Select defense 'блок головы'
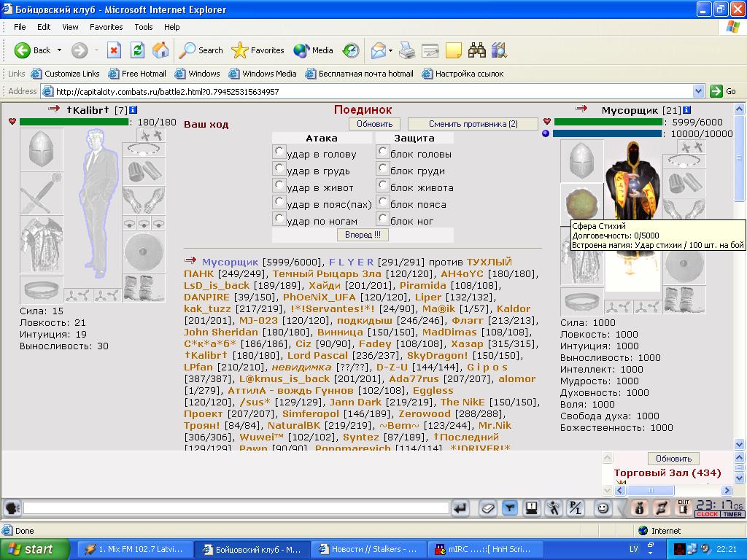The image size is (747, 560). tap(382, 152)
